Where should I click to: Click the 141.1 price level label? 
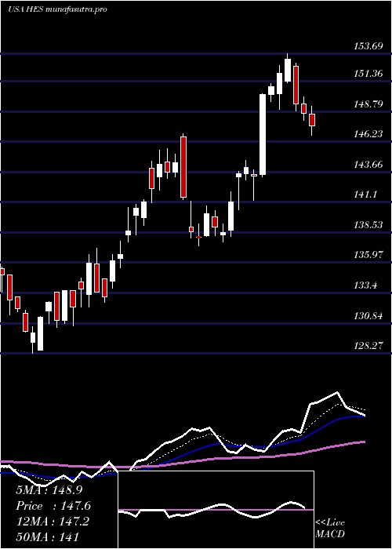coord(366,195)
